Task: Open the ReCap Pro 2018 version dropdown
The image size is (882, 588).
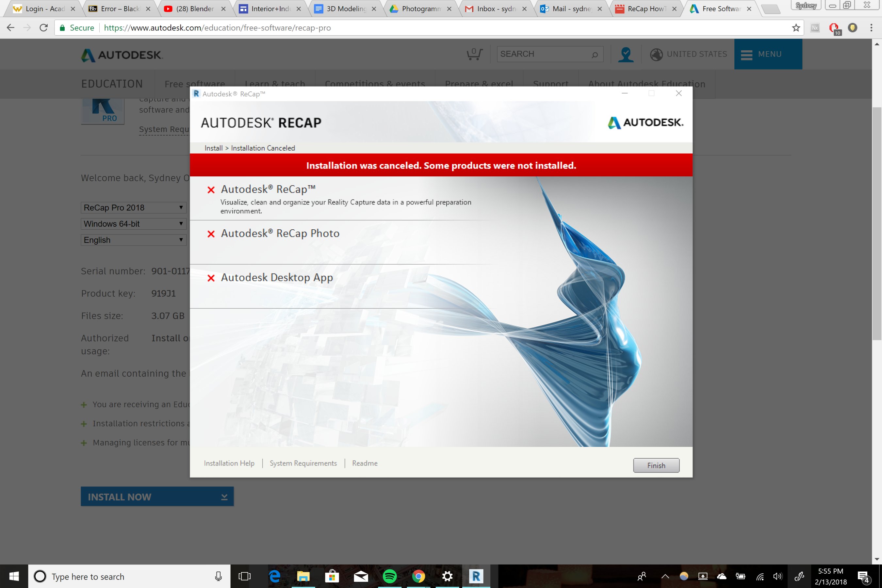Action: [134, 207]
